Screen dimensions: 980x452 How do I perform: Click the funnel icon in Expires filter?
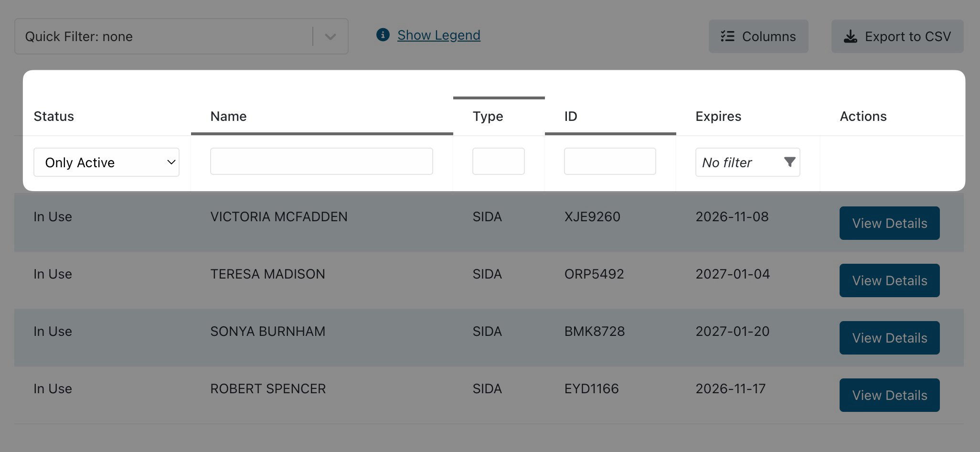point(789,162)
